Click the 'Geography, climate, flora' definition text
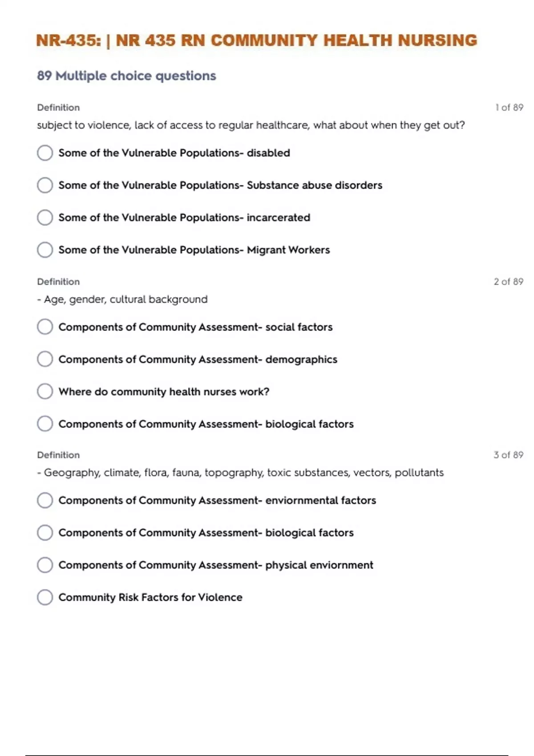Image resolution: width=534 pixels, height=756 pixels. [240, 473]
